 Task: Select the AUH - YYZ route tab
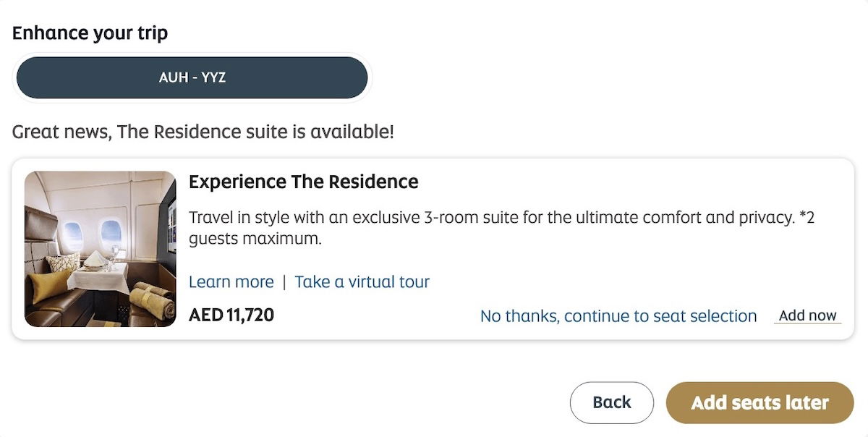[192, 77]
